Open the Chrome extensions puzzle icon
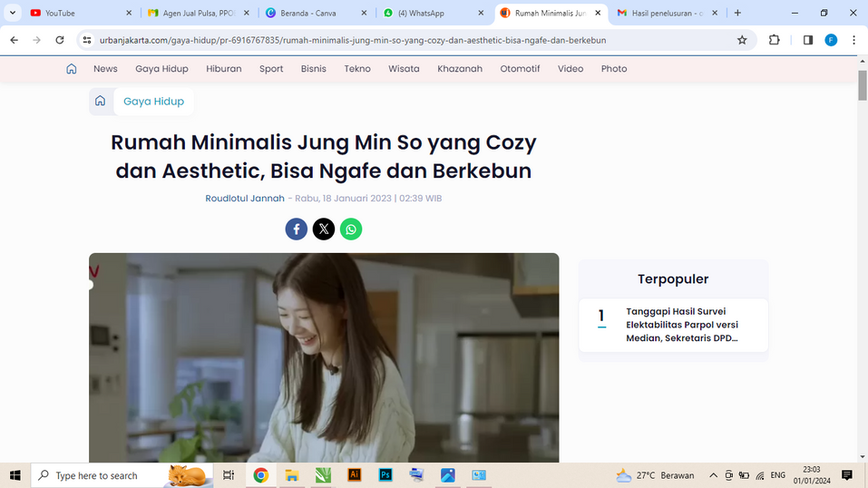Viewport: 868px width, 488px height. point(774,40)
